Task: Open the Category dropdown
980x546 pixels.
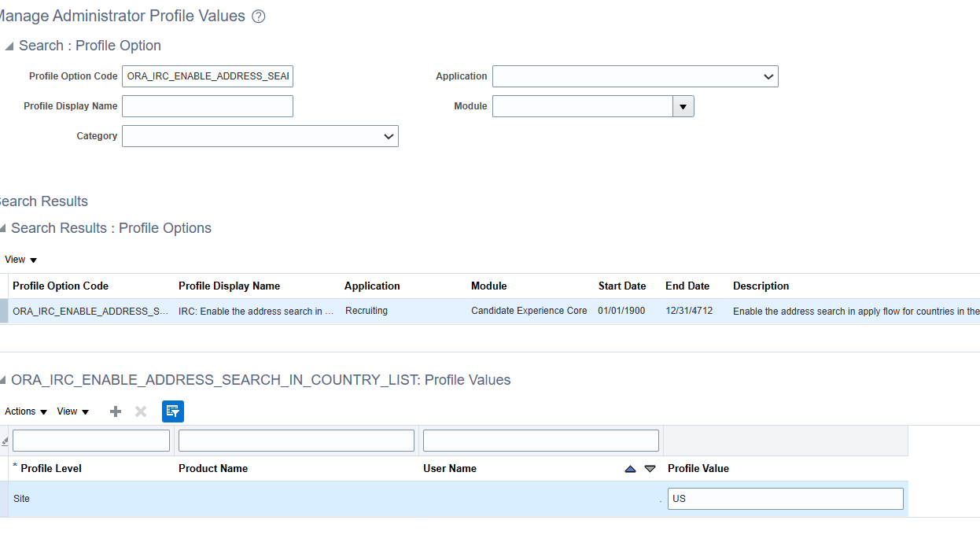Action: (x=389, y=135)
